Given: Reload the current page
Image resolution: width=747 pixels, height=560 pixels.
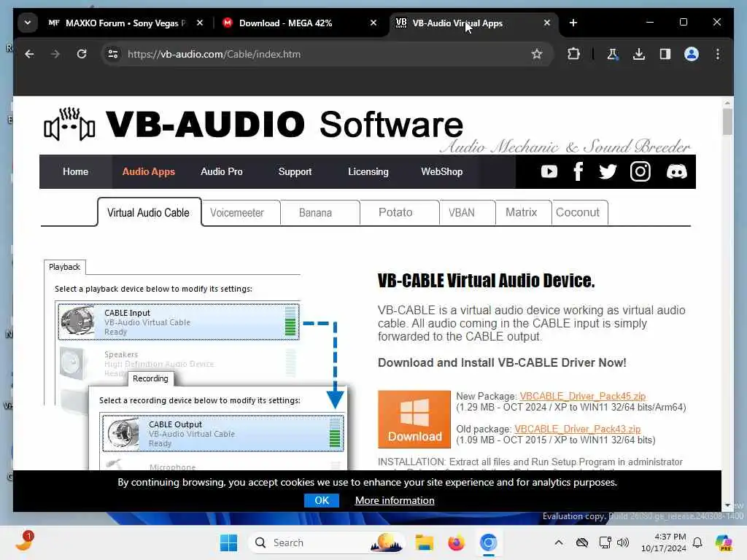Looking at the screenshot, I should click(x=82, y=54).
